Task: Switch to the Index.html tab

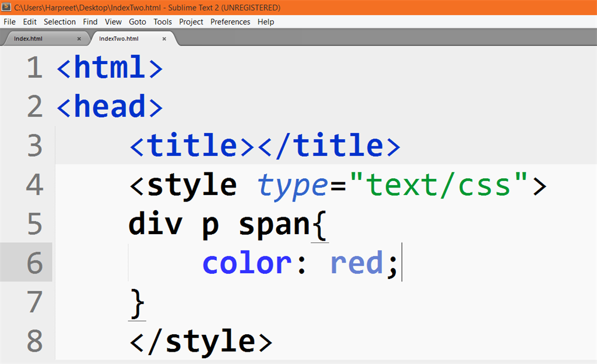Action: pos(35,38)
